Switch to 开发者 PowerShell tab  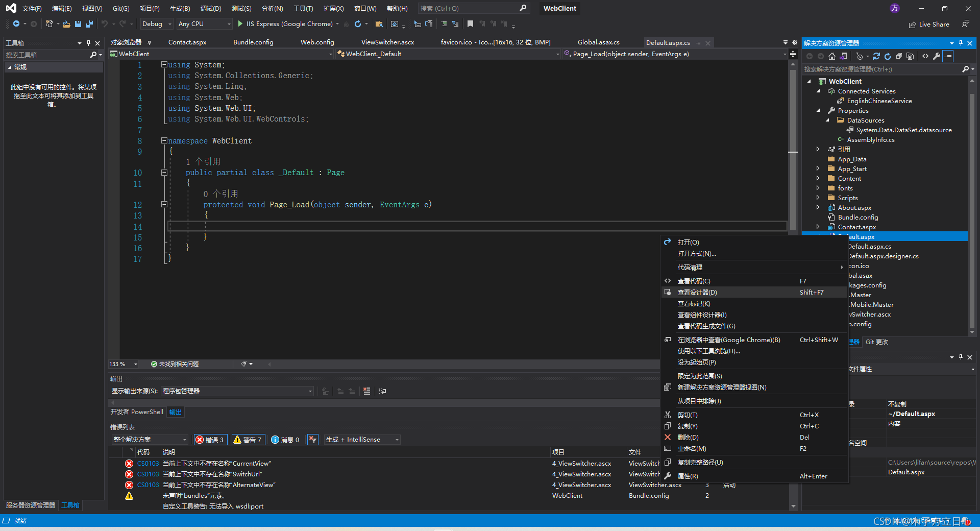(x=137, y=412)
